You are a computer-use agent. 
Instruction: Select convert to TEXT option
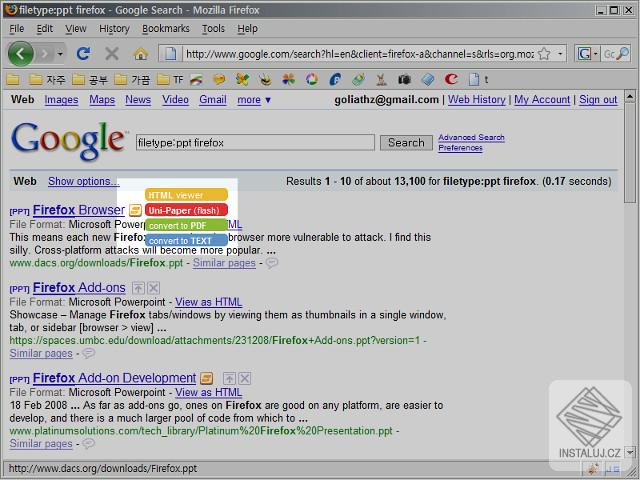186,240
